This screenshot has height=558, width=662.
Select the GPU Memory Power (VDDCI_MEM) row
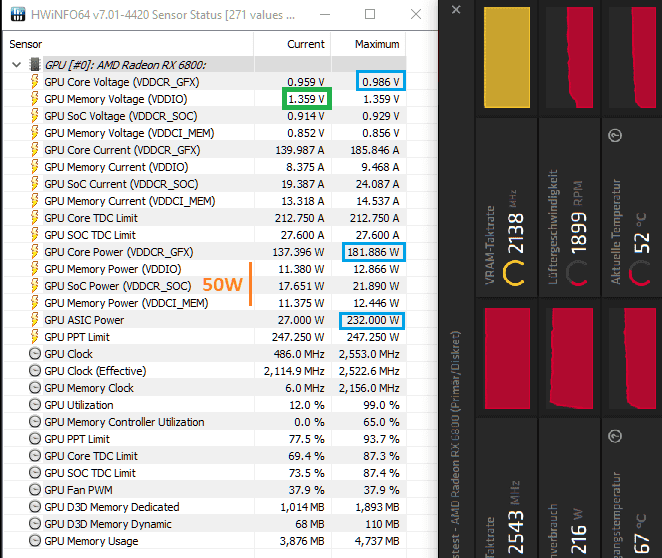point(204,303)
